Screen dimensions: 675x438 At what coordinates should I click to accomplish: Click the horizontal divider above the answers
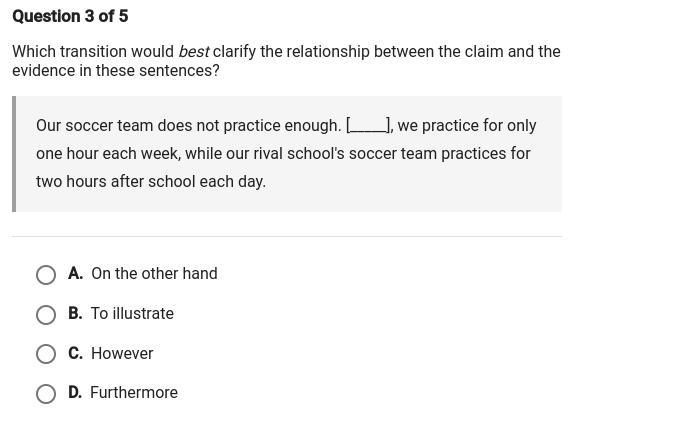pos(287,237)
